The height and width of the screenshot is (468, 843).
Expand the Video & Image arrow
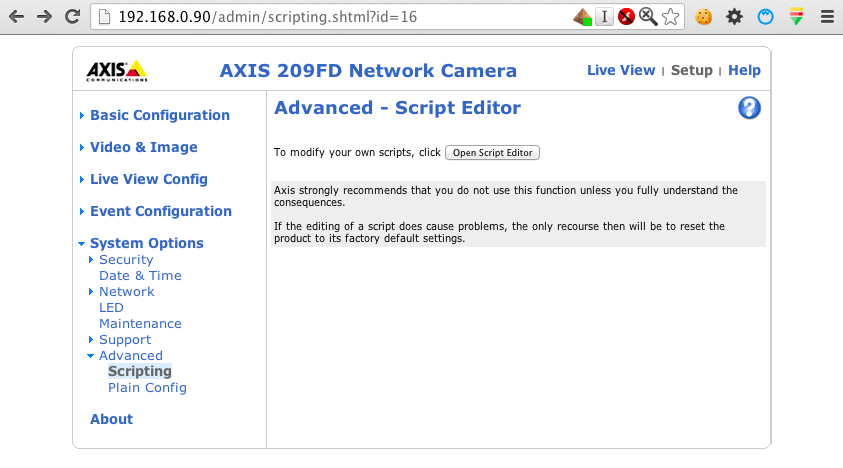pyautogui.click(x=82, y=147)
